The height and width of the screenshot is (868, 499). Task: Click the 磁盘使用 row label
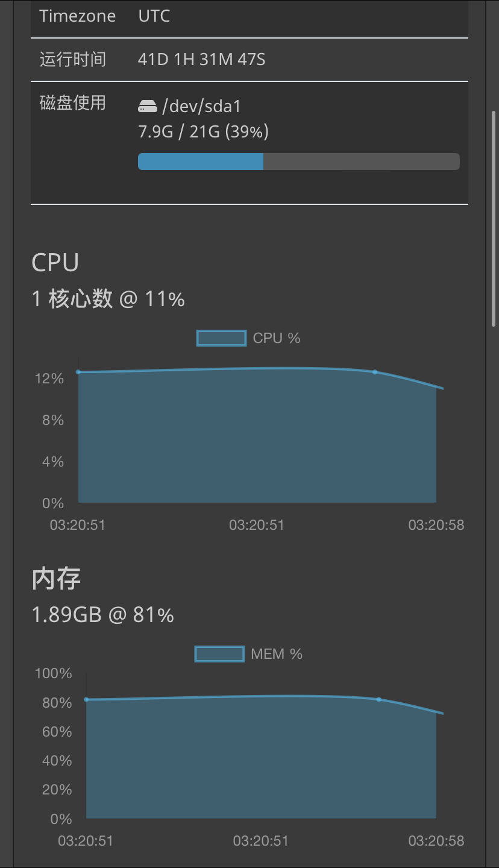click(x=73, y=103)
